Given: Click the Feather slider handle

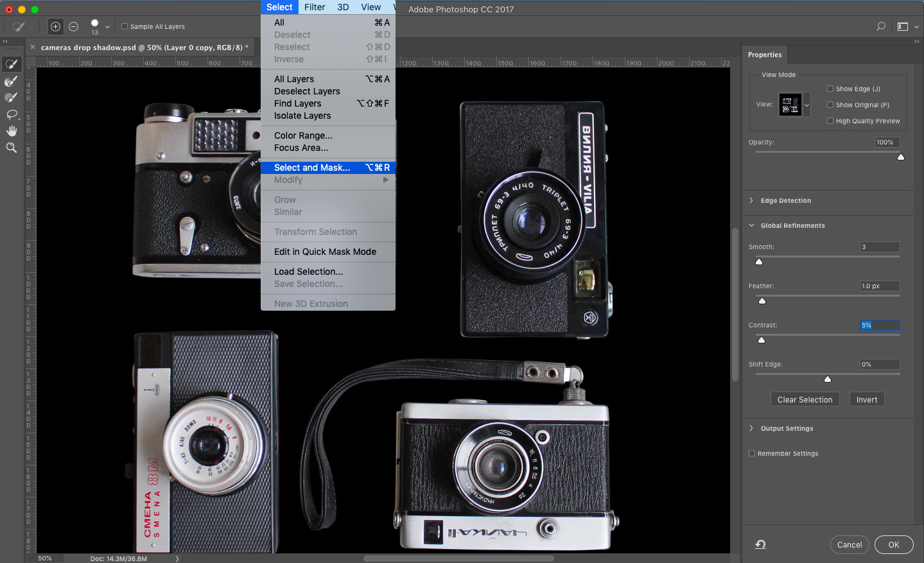Looking at the screenshot, I should click(x=762, y=301).
